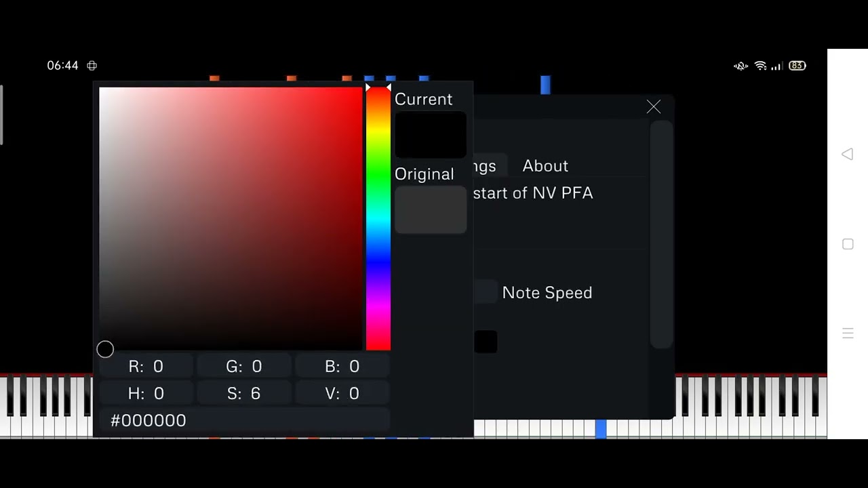Tap the screen recording icon beside clock

point(92,66)
